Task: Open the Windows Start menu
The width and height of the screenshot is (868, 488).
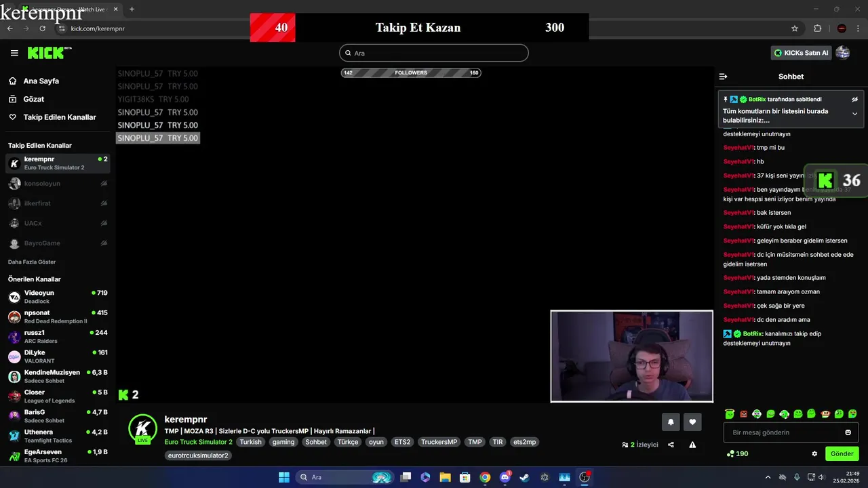Action: click(284, 477)
